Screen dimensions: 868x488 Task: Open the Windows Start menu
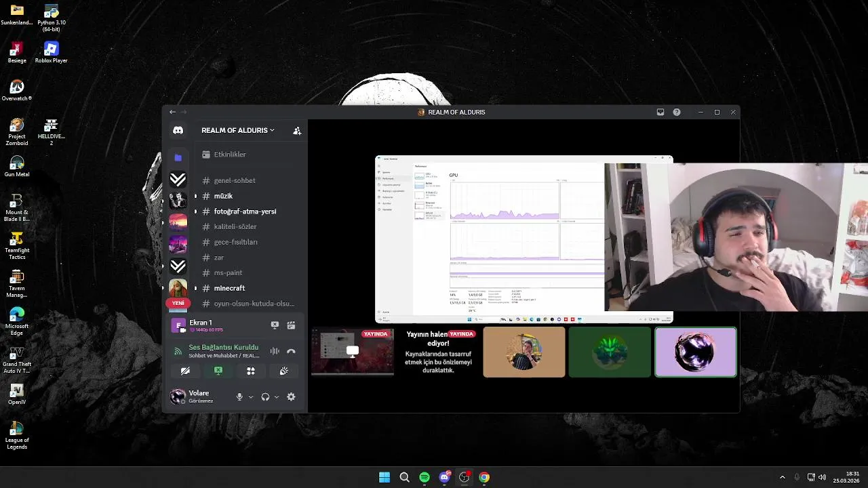(x=384, y=477)
